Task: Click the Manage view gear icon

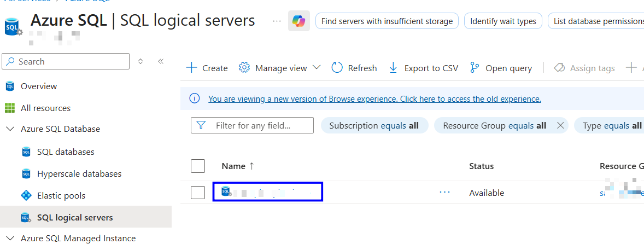Action: 244,68
